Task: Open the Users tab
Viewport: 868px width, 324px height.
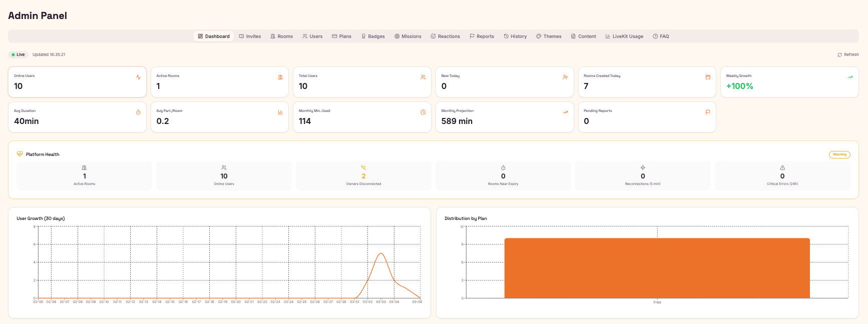Action: pyautogui.click(x=312, y=36)
